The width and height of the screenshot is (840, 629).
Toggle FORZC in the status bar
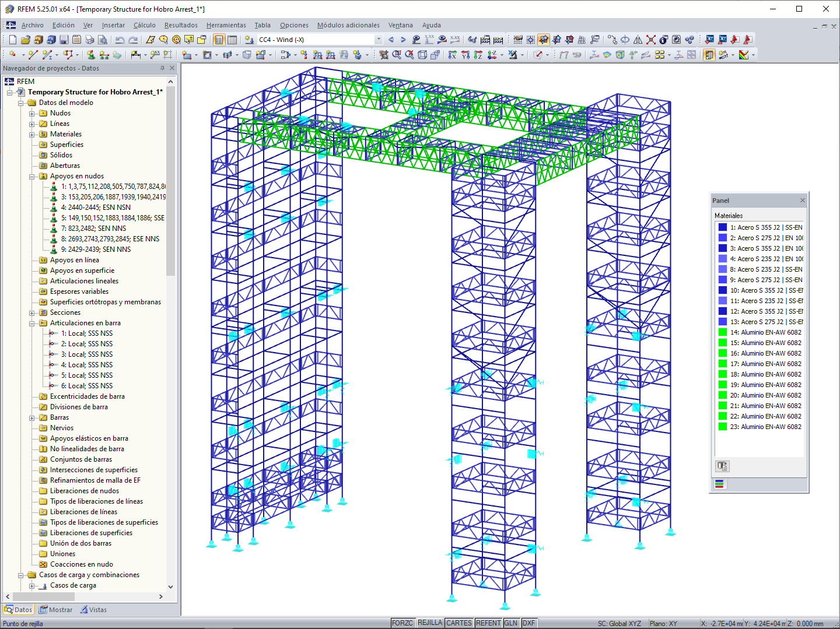tap(402, 623)
